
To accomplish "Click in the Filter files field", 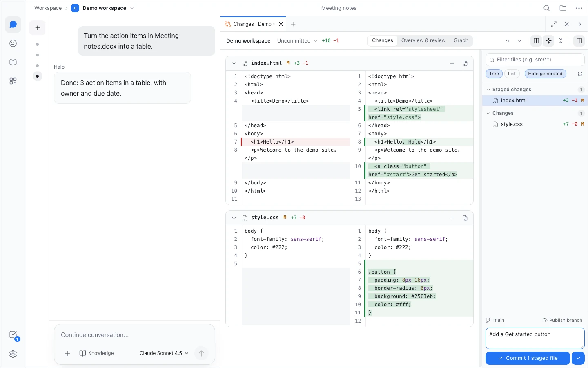I will click(x=535, y=60).
